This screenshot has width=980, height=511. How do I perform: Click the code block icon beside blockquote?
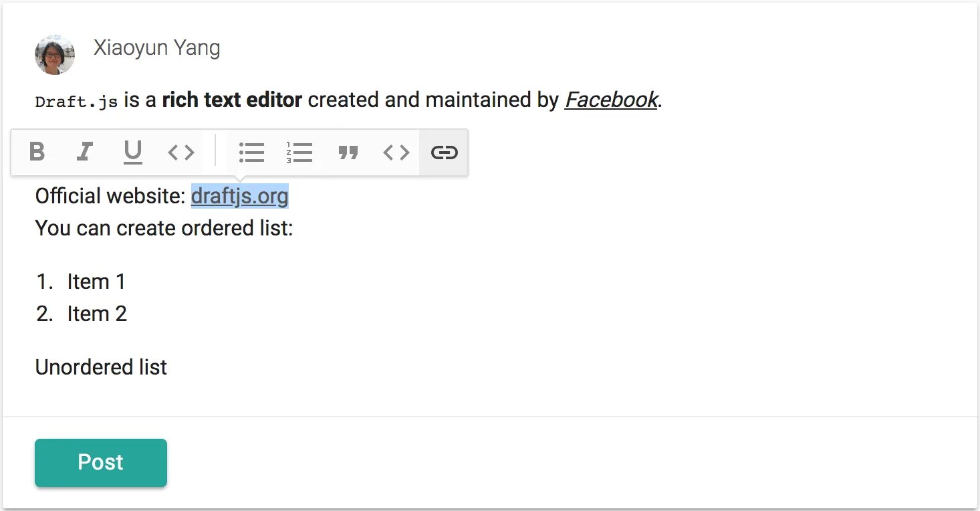396,152
